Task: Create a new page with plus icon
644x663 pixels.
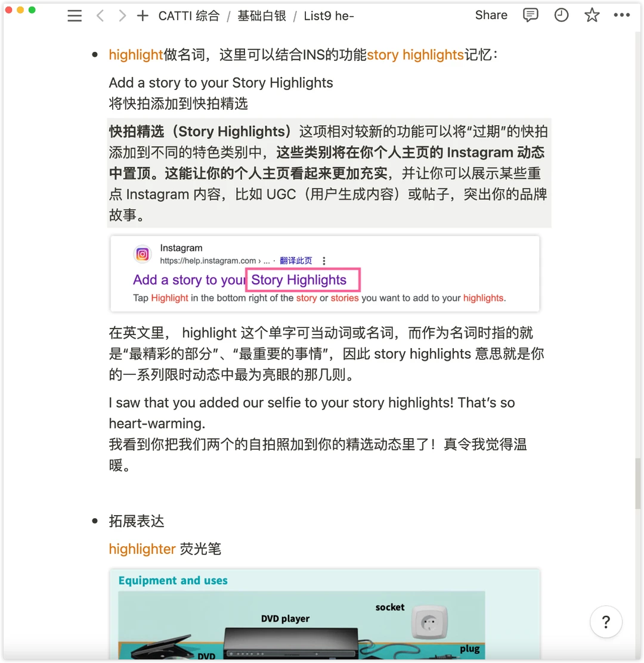Action: pyautogui.click(x=143, y=16)
